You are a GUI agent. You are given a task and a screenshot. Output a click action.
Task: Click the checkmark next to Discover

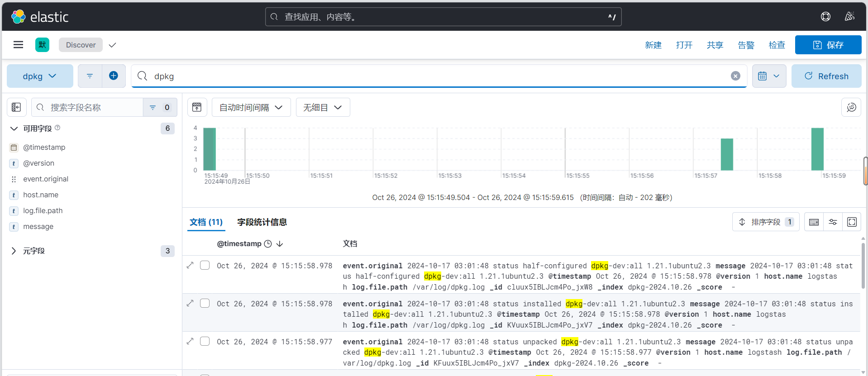[x=113, y=45]
